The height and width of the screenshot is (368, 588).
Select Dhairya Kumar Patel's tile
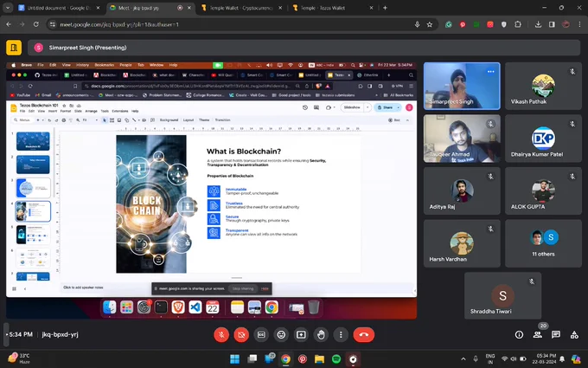(x=543, y=139)
